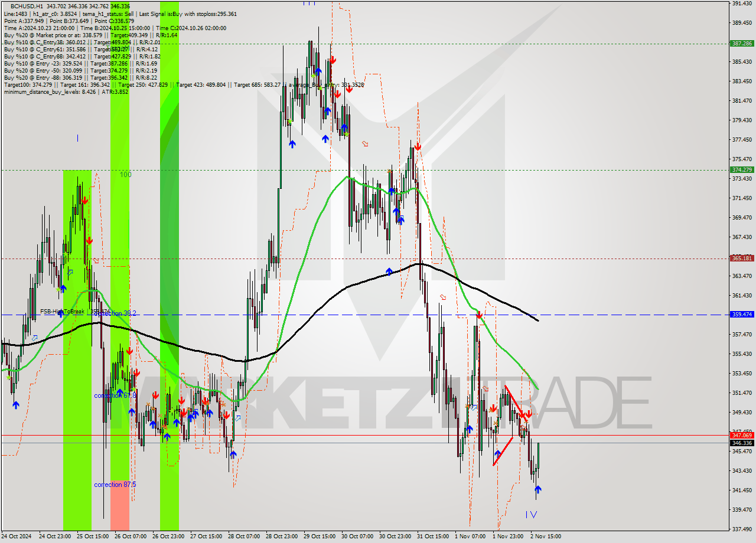Viewport: 756px width, 543px height.
Task: Click the 391.430 price axis value
Action: point(741,4)
